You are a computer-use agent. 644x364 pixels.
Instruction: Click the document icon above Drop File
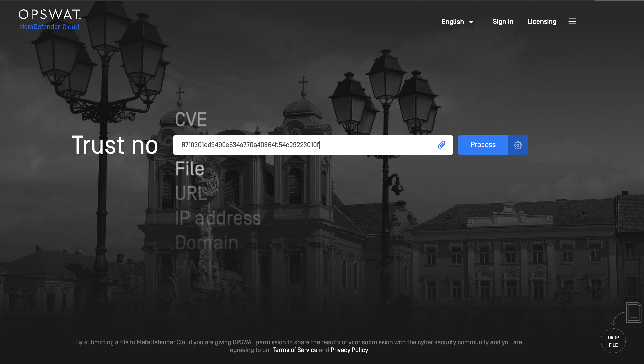click(x=633, y=312)
